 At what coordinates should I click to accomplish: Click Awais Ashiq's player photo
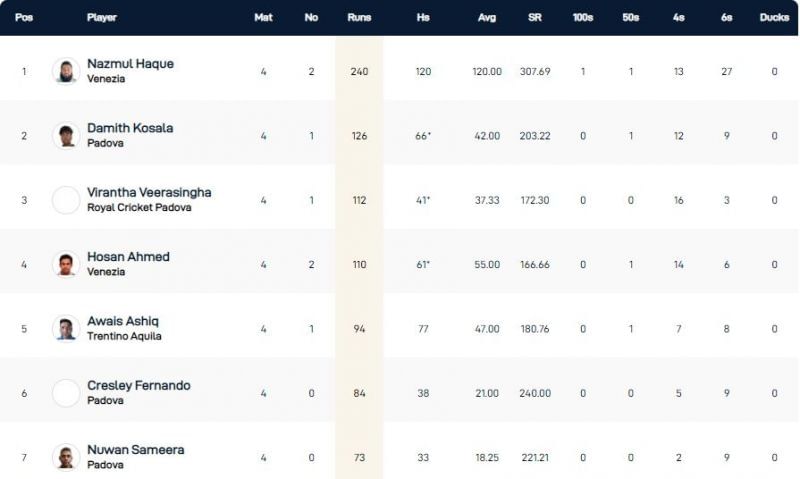click(66, 329)
